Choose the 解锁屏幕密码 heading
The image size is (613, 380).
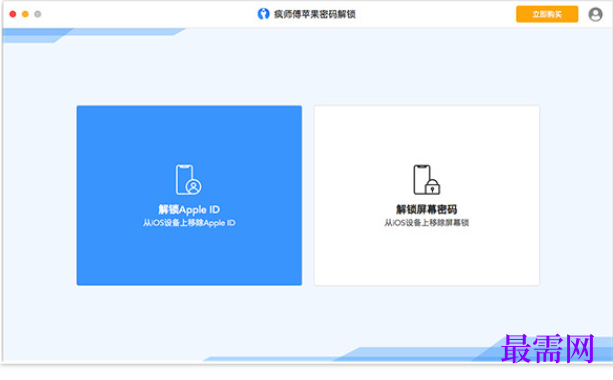(x=426, y=209)
